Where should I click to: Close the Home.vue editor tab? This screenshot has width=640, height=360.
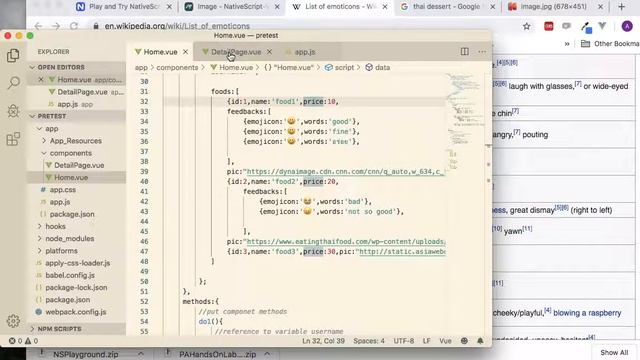click(185, 52)
